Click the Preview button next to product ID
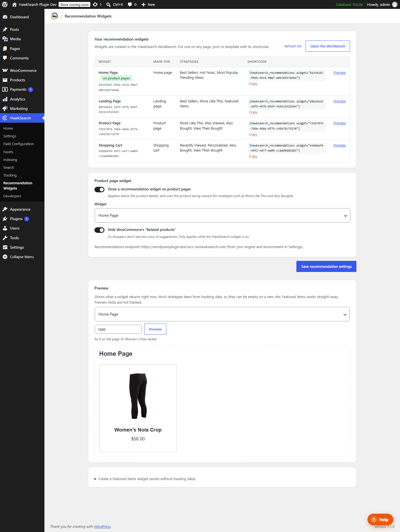Image resolution: width=400 pixels, height=532 pixels. coord(155,329)
